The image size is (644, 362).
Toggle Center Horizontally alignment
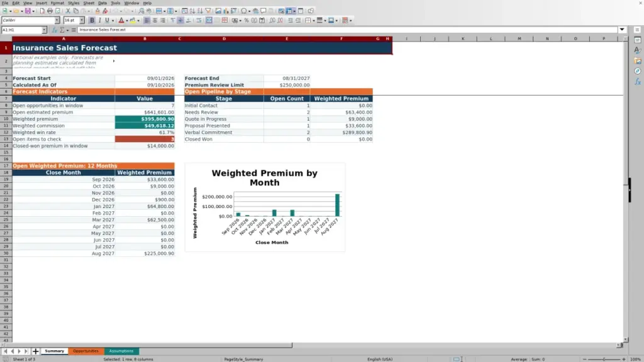tap(155, 21)
